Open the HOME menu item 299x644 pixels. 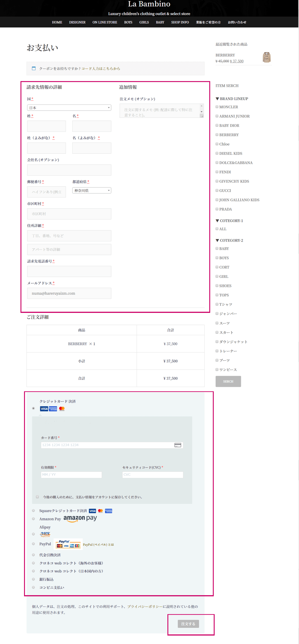click(x=57, y=22)
